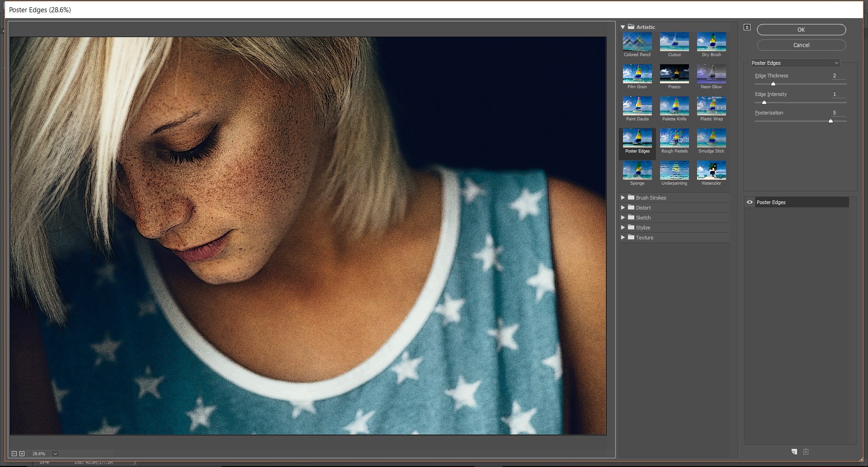
Task: Hide the Poster Edges effect visibility eye
Action: click(750, 202)
